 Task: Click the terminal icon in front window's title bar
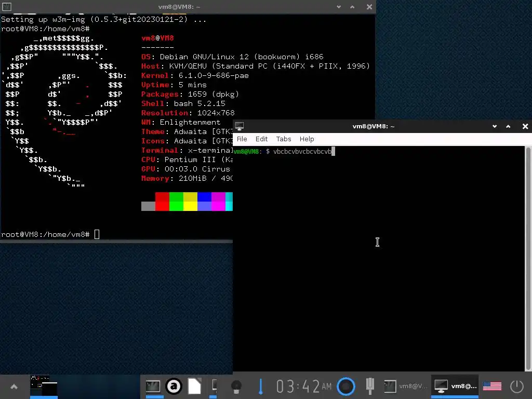click(x=239, y=126)
